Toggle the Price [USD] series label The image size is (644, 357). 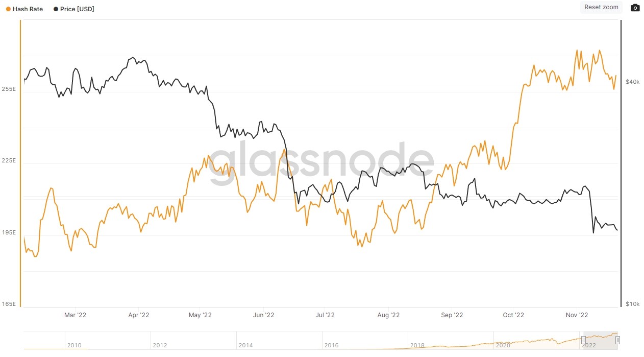point(77,9)
